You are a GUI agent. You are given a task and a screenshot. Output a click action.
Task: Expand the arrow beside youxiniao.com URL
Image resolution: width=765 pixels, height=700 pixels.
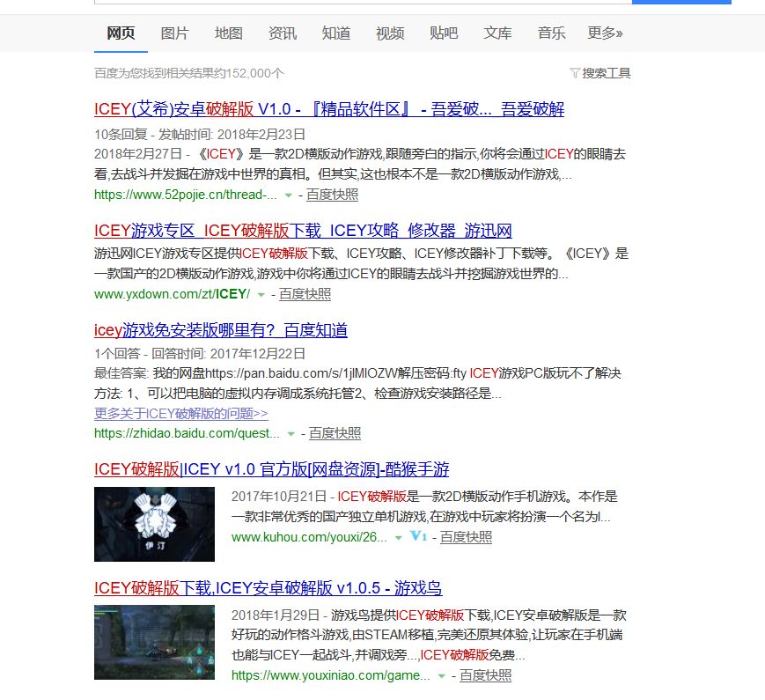442,675
